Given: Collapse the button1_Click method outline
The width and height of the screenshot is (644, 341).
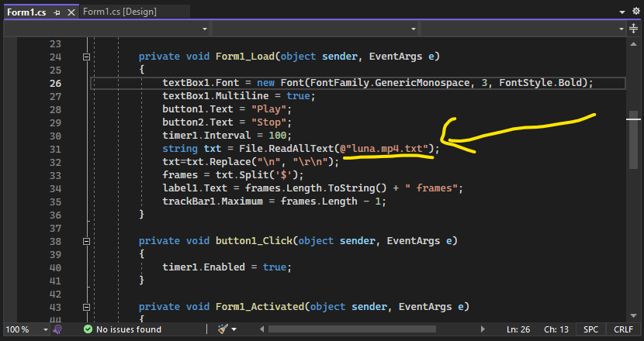Looking at the screenshot, I should pos(86,241).
